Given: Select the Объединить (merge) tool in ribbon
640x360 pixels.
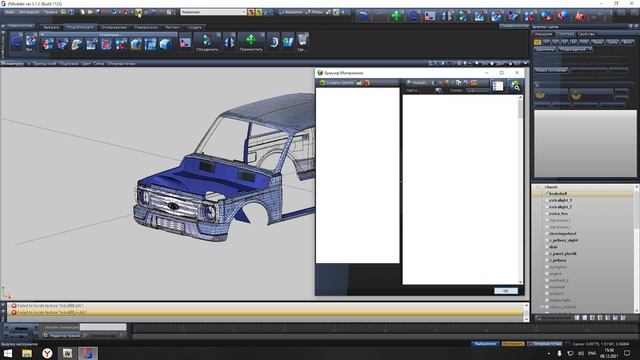Looking at the screenshot, I should point(207,42).
